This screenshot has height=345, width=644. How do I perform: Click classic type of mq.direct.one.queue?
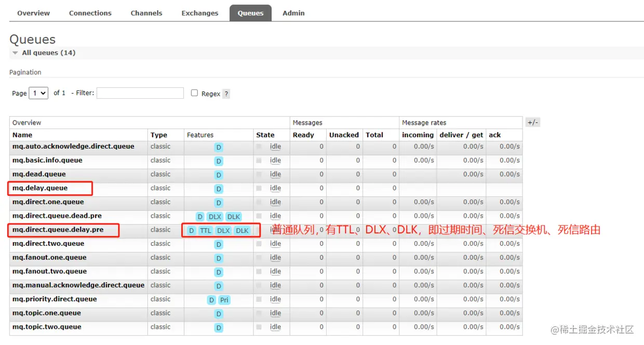click(160, 202)
